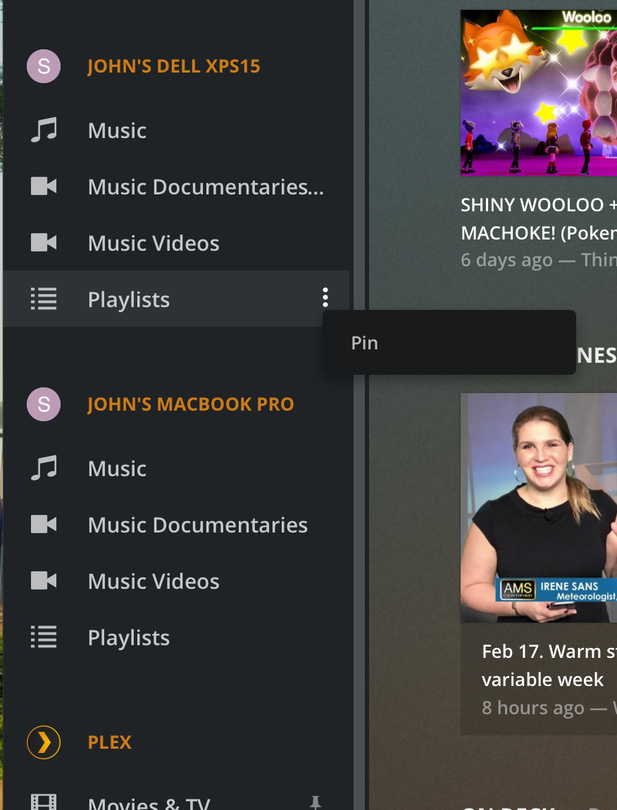This screenshot has height=810, width=617.
Task: Open the PLEX section heading
Action: (110, 742)
